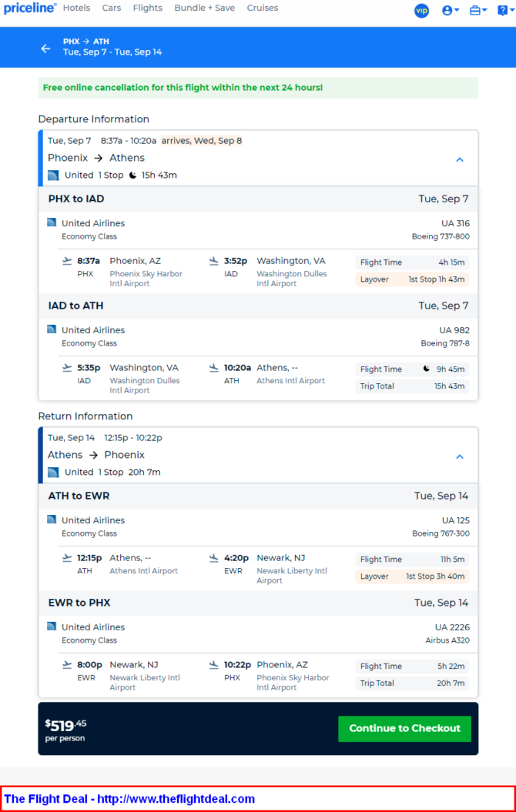Click the free online cancellation notice
516x812 pixels.
pos(258,88)
